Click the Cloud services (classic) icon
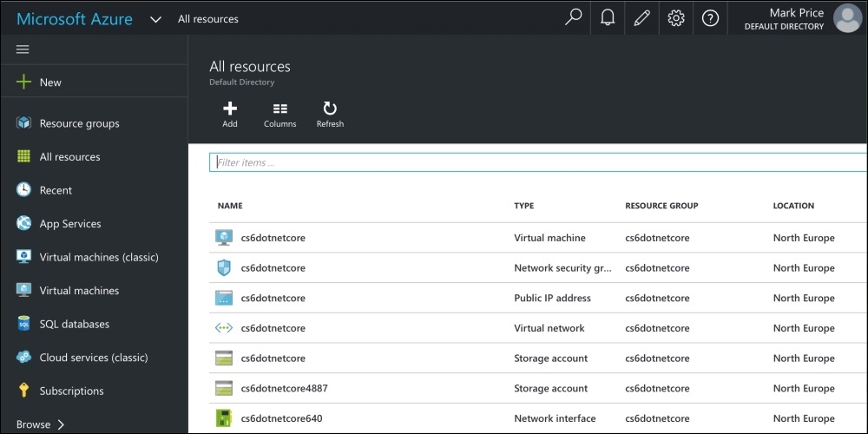The height and width of the screenshot is (434, 868). [23, 357]
